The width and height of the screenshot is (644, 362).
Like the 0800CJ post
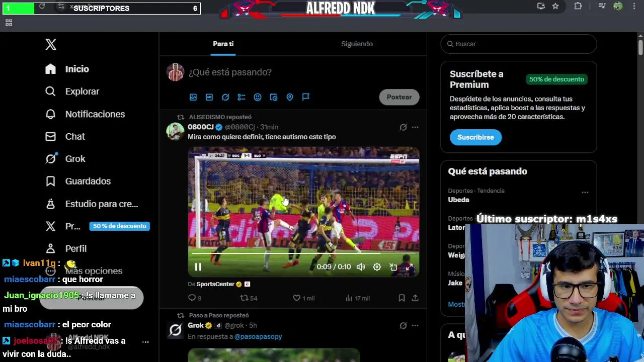303,298
